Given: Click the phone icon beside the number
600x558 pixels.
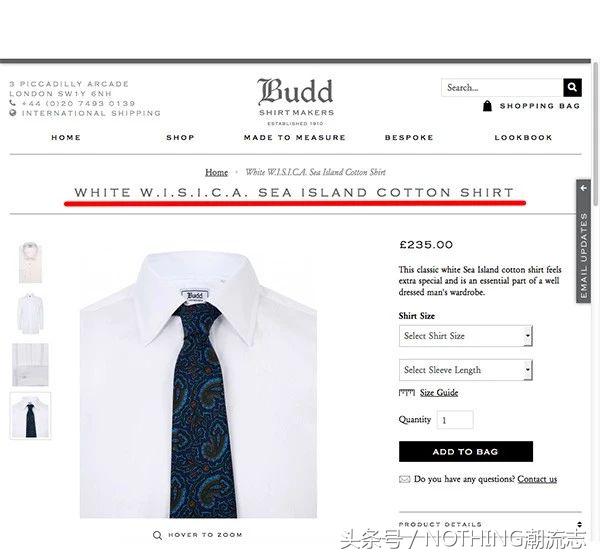Looking at the screenshot, I should (x=13, y=103).
